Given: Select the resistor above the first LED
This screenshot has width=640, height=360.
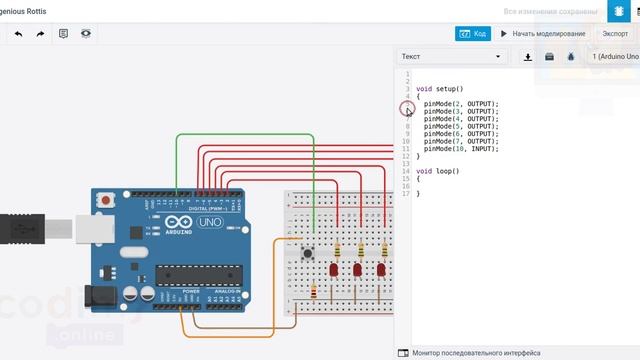Looking at the screenshot, I should click(337, 250).
